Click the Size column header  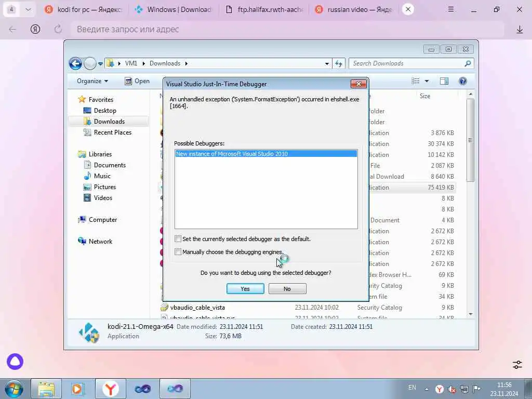click(425, 96)
